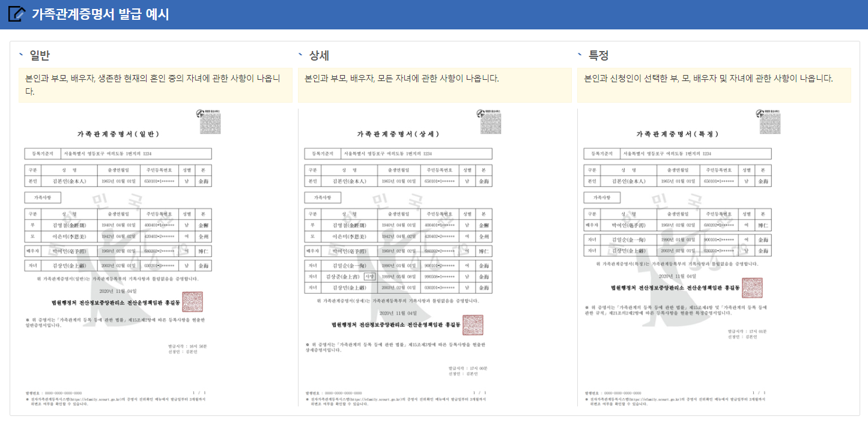Image resolution: width=868 pixels, height=425 pixels.
Task: Select the 특정 section heading
Action: (x=596, y=54)
